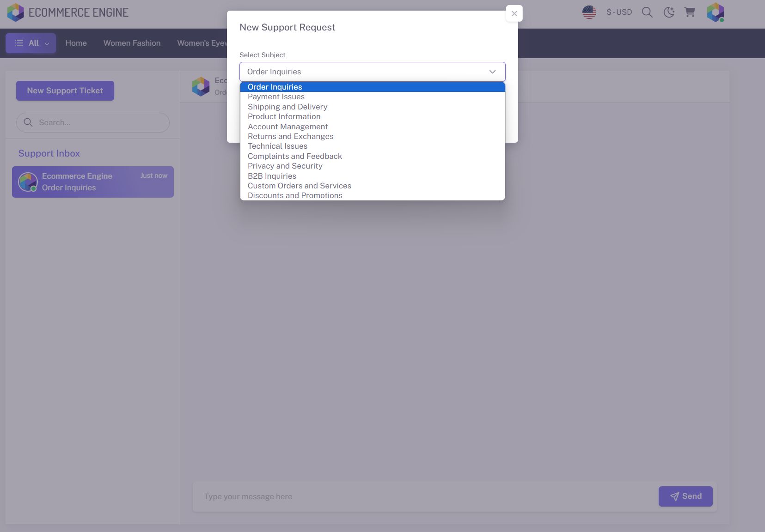Choose Payment Issues from subject list
The width and height of the screenshot is (765, 532).
(x=373, y=97)
